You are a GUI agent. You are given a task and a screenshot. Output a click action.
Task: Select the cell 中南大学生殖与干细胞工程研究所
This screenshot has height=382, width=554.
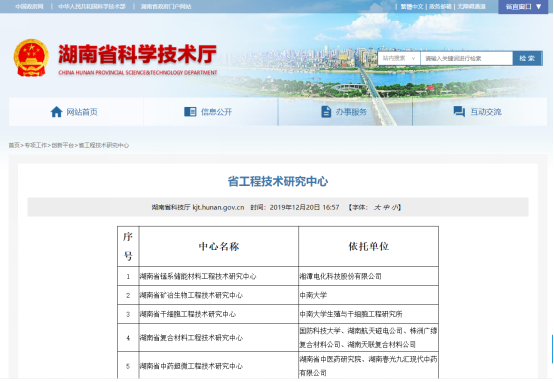(369, 314)
